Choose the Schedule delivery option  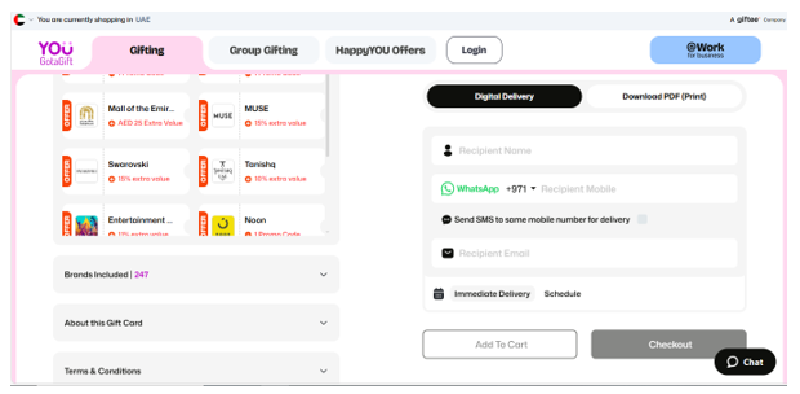(562, 294)
